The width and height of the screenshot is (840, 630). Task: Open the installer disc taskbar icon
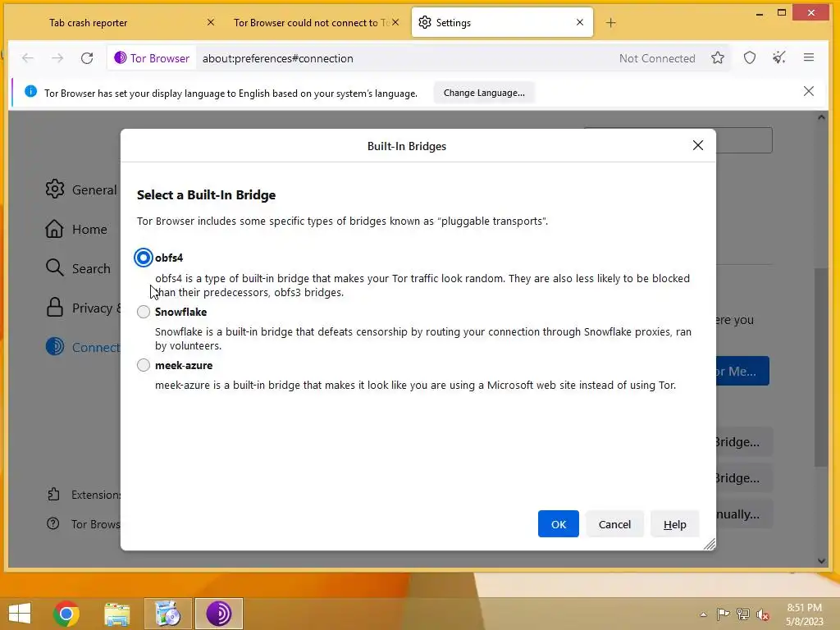point(168,614)
